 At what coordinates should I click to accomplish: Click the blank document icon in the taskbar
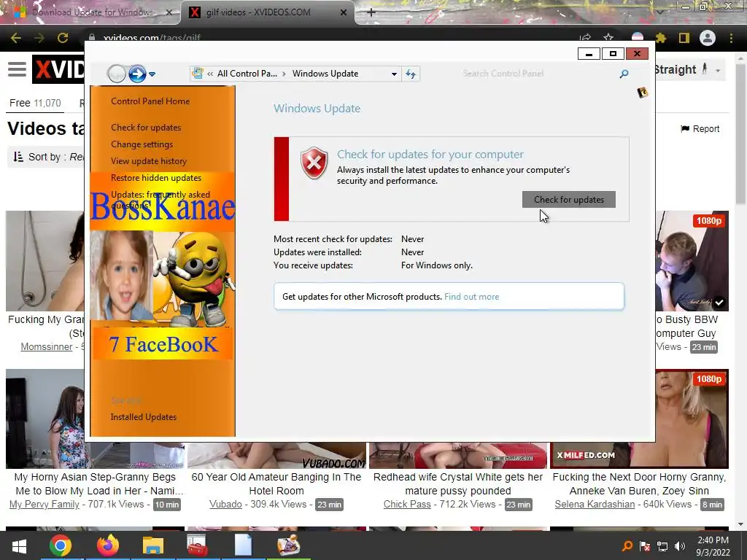pos(243,545)
